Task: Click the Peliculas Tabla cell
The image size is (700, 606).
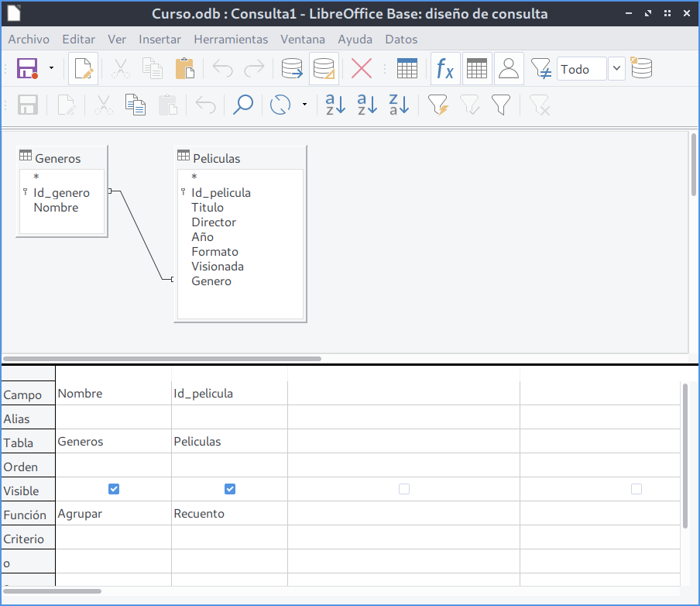Action: [x=229, y=441]
